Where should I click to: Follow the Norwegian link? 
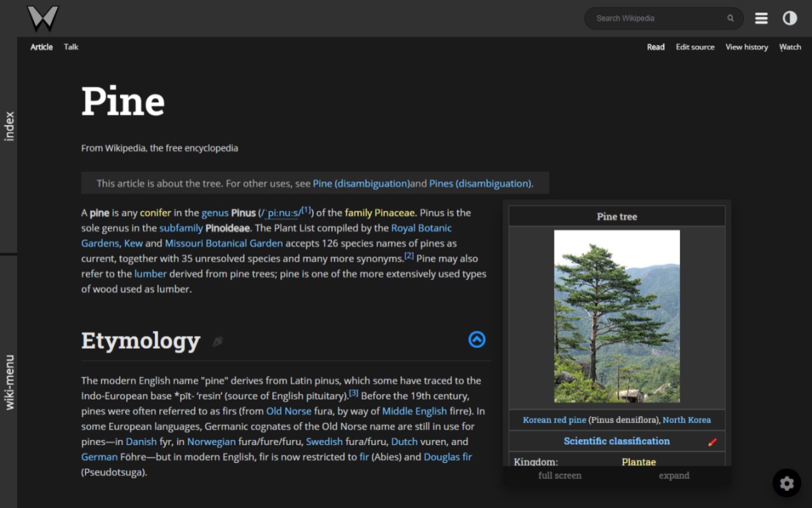(x=211, y=441)
